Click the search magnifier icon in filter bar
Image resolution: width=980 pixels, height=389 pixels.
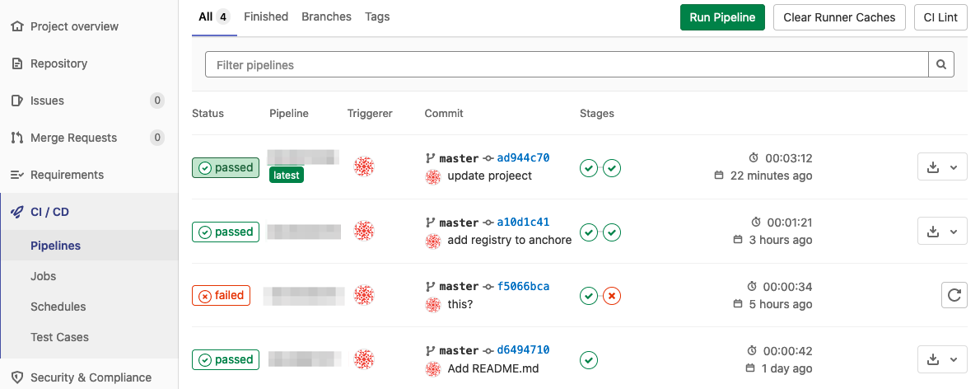coord(941,64)
